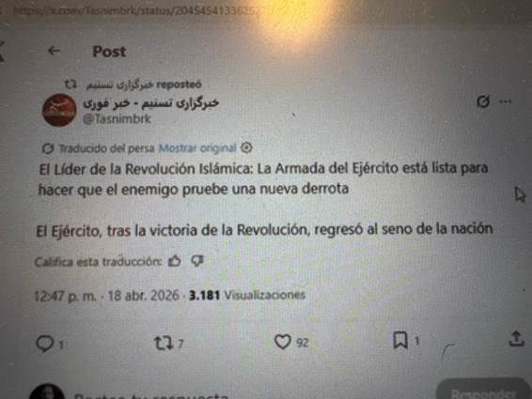The image size is (532, 399).
Task: Click the reply speech bubble icon
Action: (44, 343)
